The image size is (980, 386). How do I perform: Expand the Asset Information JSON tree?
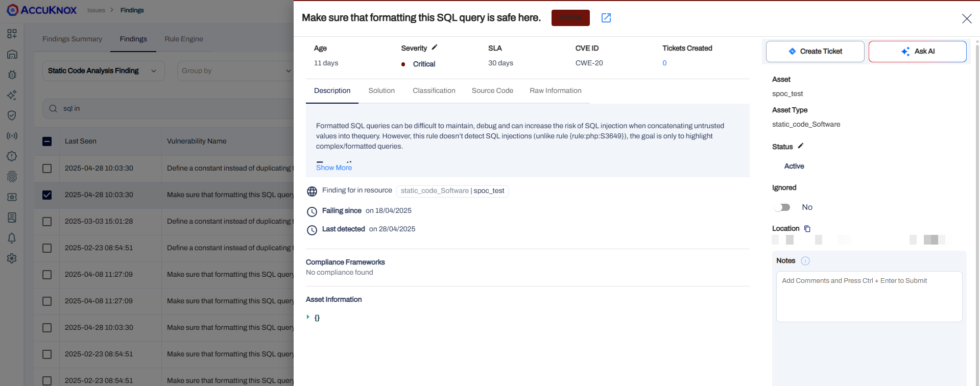pos(308,317)
